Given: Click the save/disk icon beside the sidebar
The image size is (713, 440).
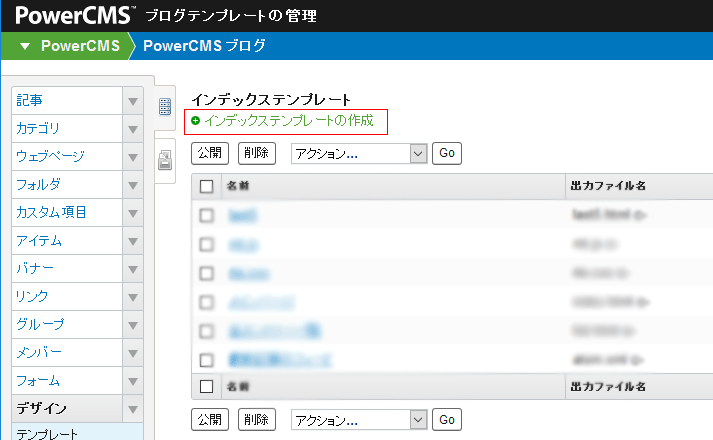Looking at the screenshot, I should [x=165, y=160].
